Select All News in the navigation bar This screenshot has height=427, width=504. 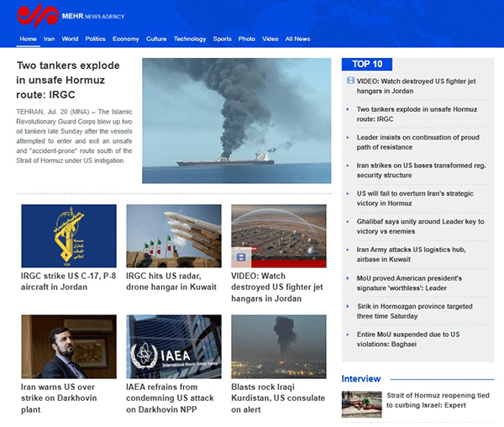coord(298,39)
